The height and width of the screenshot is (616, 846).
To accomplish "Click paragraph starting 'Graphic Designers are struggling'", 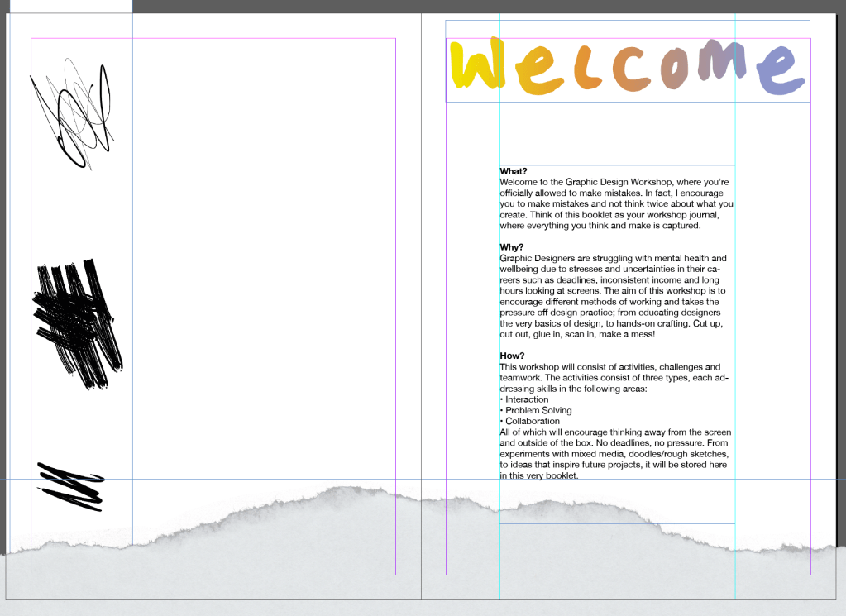I will [x=613, y=259].
